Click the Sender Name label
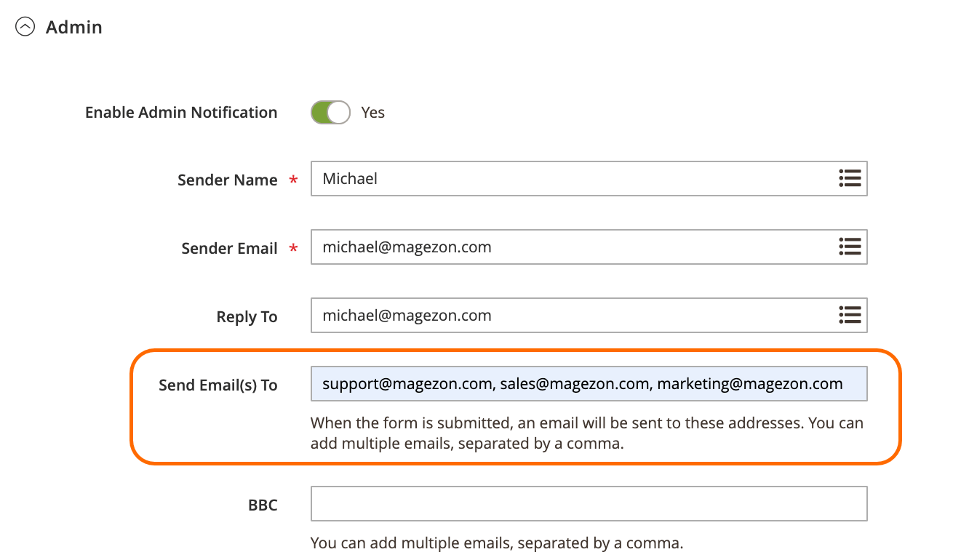Image resolution: width=953 pixels, height=560 pixels. pos(228,180)
